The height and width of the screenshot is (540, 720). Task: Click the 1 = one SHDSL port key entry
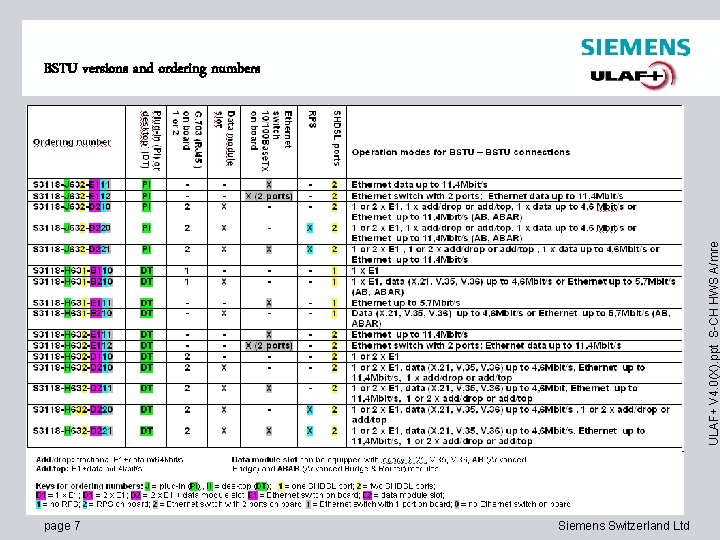click(315, 486)
